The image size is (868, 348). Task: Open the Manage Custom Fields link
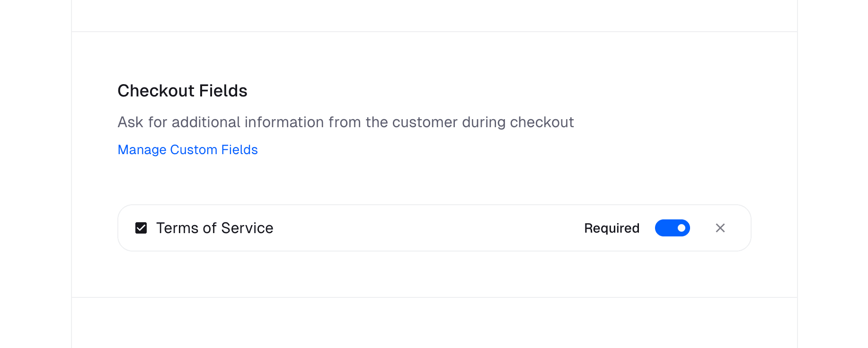click(187, 149)
